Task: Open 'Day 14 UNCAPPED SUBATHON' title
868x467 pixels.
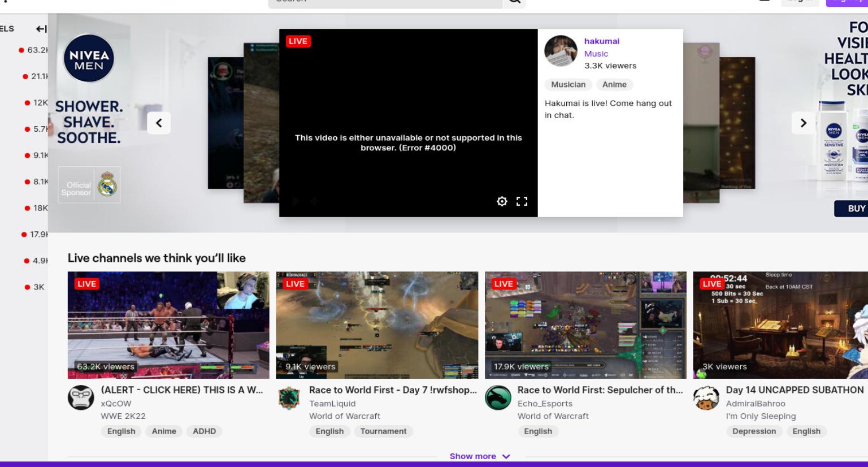Action: point(795,390)
